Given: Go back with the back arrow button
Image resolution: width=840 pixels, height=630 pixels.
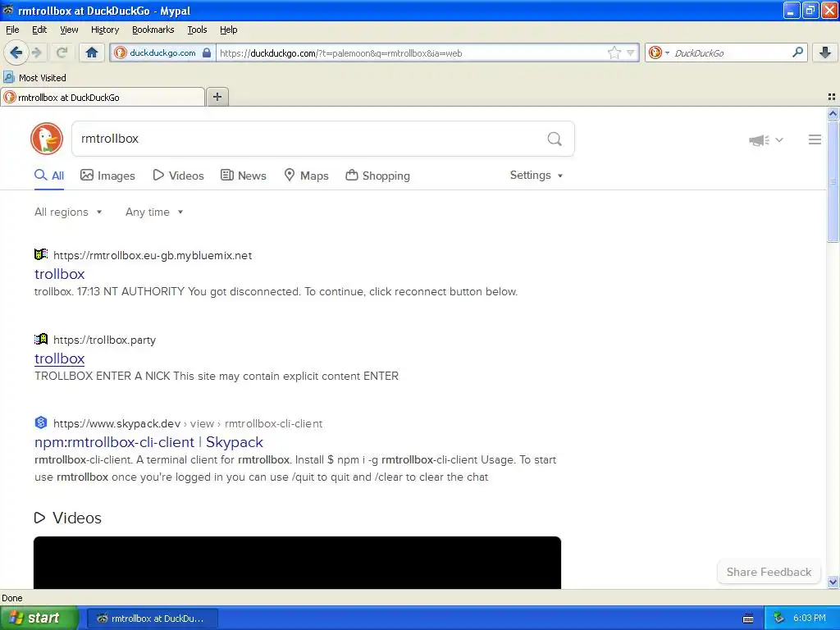Looking at the screenshot, I should (x=16, y=52).
